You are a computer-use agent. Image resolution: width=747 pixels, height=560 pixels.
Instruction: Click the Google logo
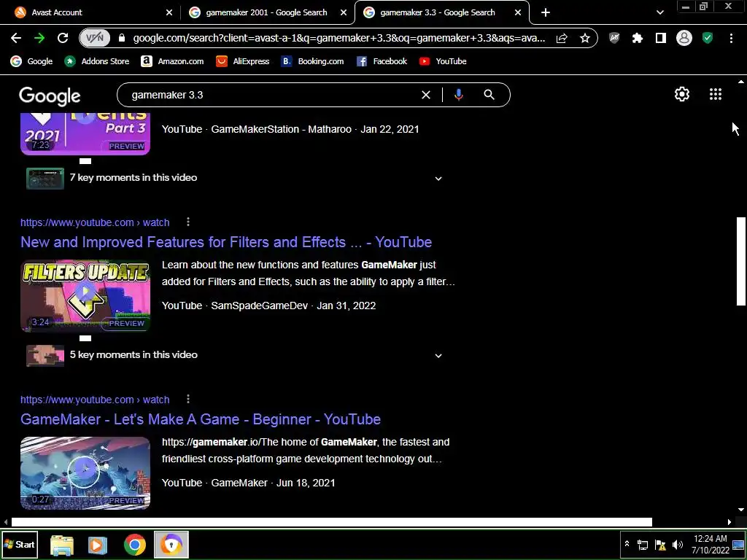pos(50,96)
